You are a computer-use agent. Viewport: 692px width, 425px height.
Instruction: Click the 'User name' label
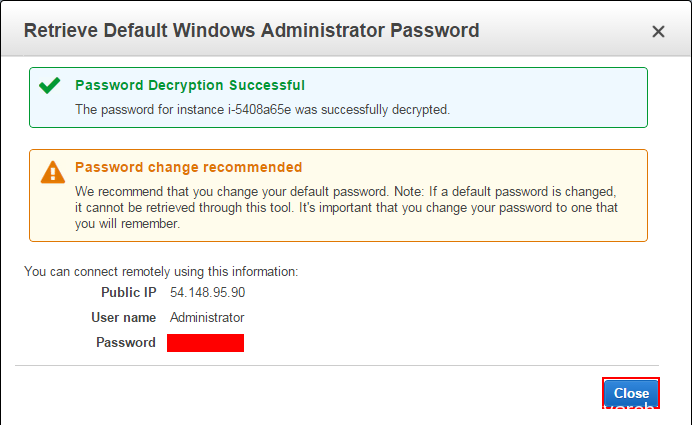(123, 317)
